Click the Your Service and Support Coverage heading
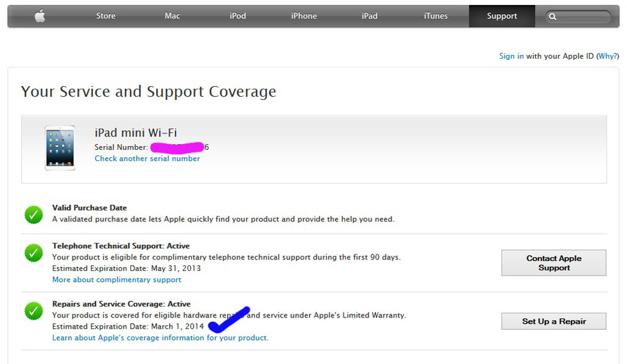Screen dimensions: 627x364 [x=148, y=92]
